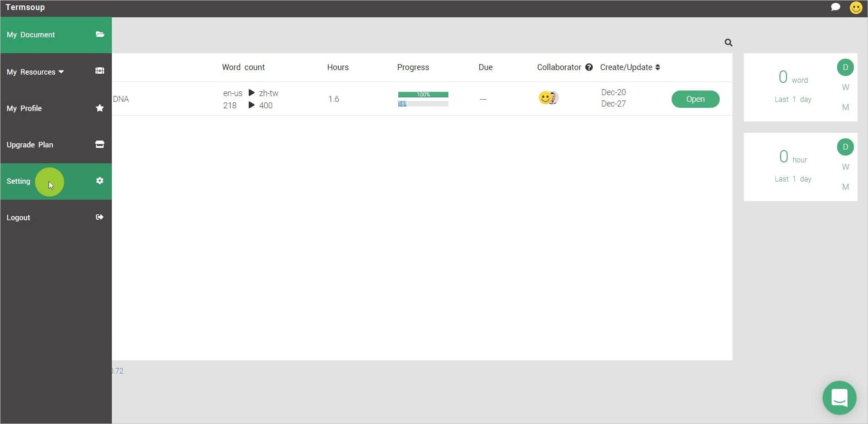Click the 100% green progress bar

pyautogui.click(x=423, y=95)
